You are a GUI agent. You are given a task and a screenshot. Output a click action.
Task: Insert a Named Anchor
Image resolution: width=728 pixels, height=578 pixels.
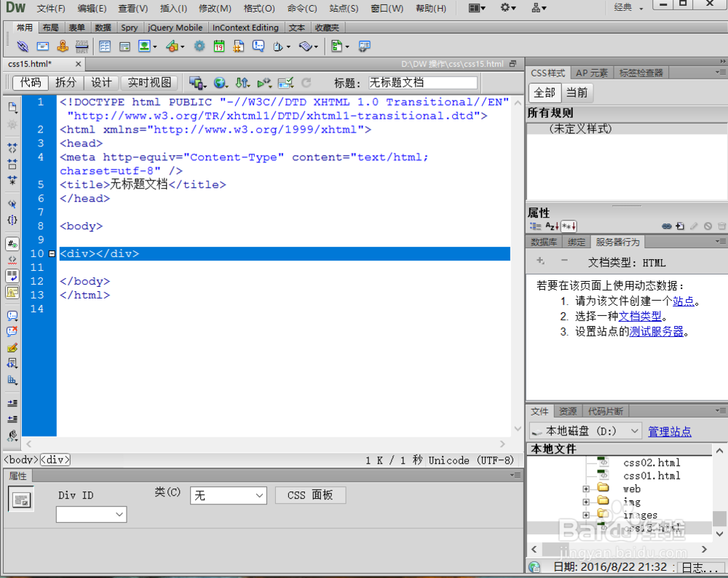pos(62,45)
